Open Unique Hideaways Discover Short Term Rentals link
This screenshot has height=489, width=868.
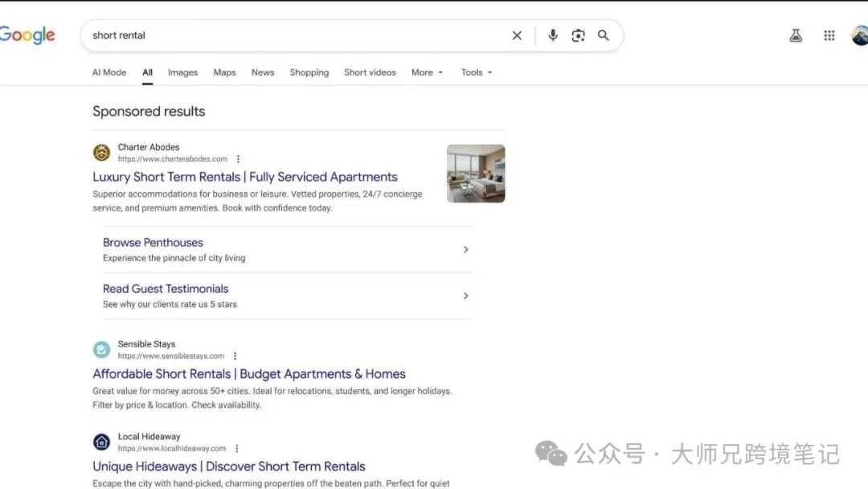[x=228, y=466]
